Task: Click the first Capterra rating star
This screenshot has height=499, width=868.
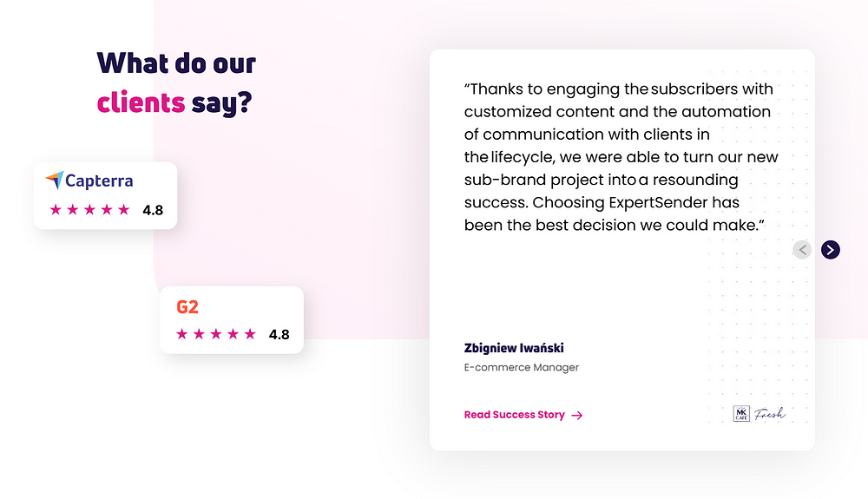Action: 56,210
